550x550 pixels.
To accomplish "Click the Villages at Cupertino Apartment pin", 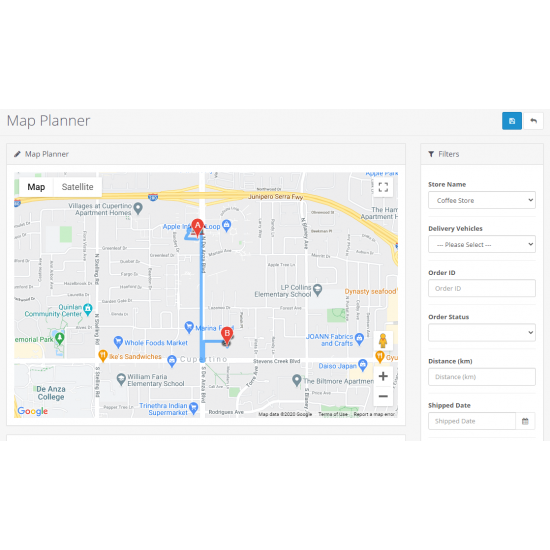I will click(138, 208).
